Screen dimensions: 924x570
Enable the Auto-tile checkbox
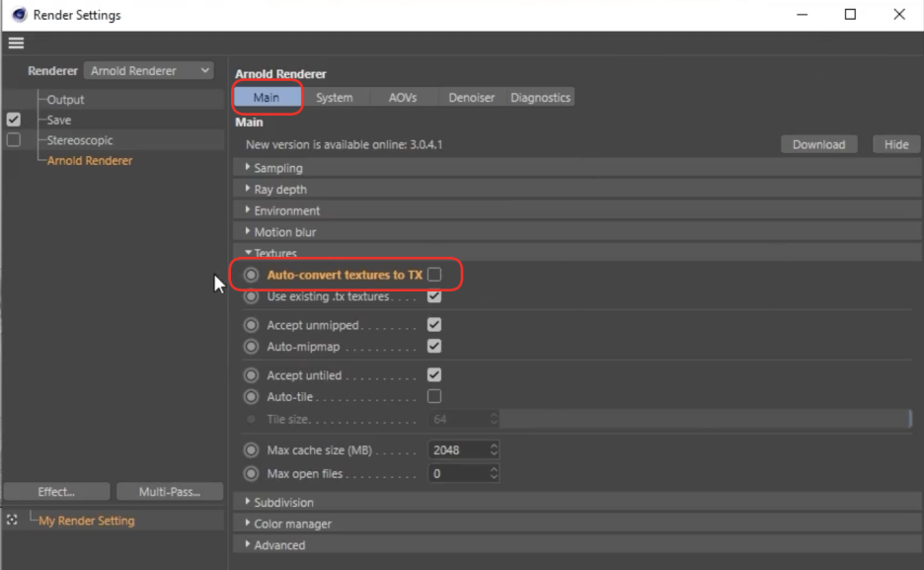[x=434, y=396]
